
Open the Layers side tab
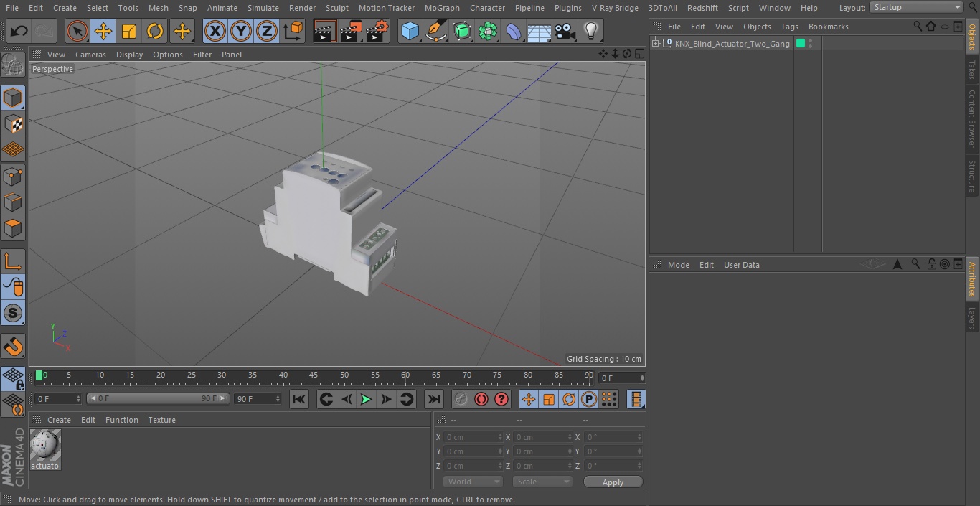click(x=972, y=318)
